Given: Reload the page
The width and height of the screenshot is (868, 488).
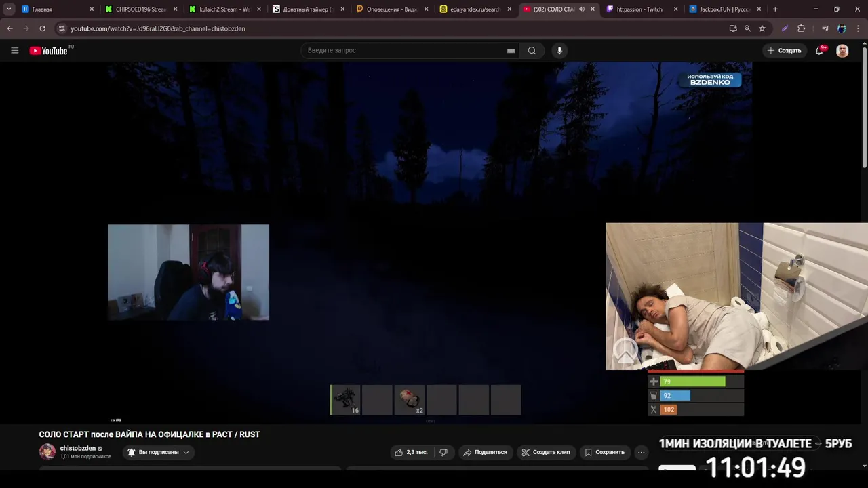Looking at the screenshot, I should (42, 28).
